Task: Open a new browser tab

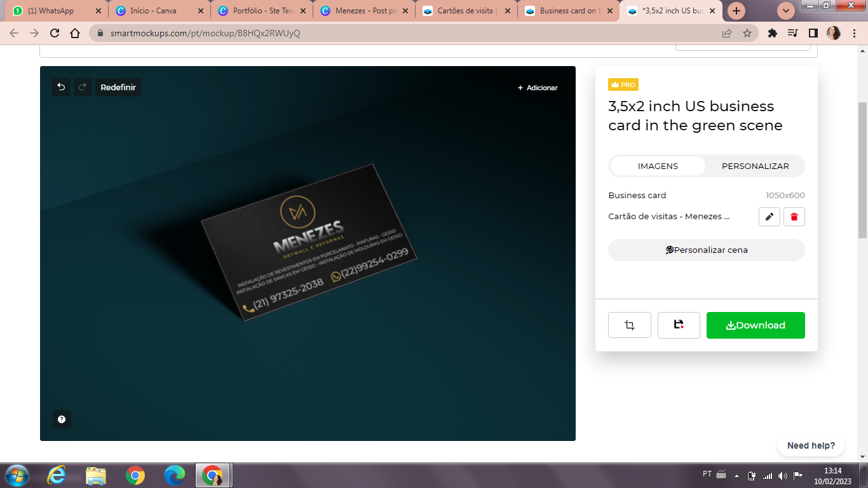Action: [736, 11]
